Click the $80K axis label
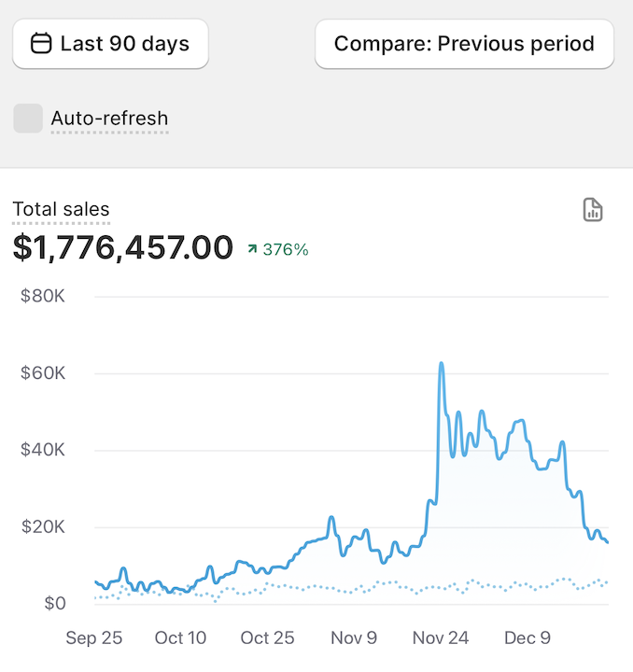Screen dimensions: 633x672 (x=43, y=296)
